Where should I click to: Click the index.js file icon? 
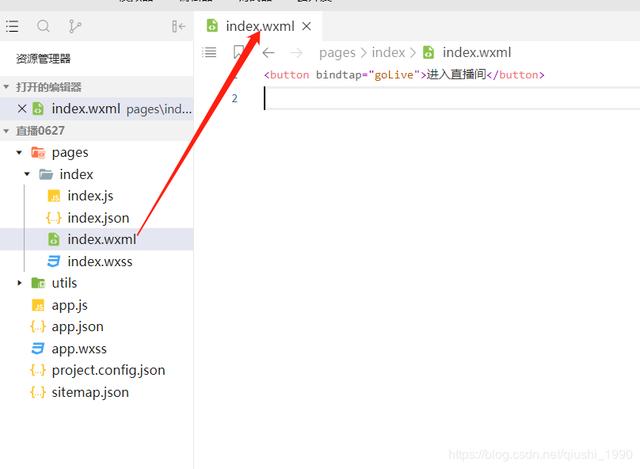54,196
